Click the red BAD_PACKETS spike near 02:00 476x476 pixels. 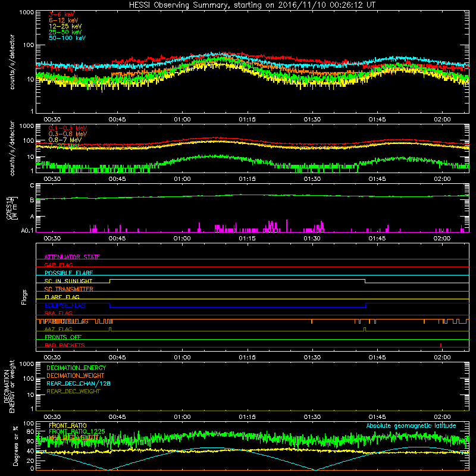click(x=441, y=345)
